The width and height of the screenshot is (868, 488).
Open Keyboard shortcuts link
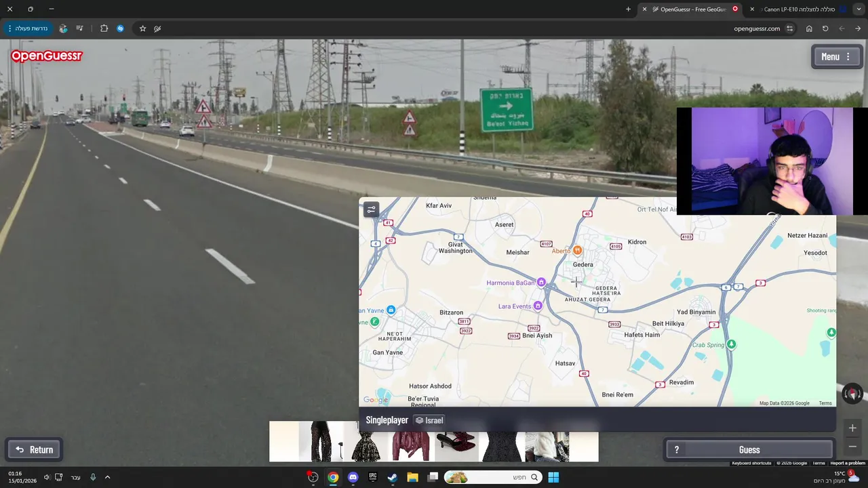point(751,463)
